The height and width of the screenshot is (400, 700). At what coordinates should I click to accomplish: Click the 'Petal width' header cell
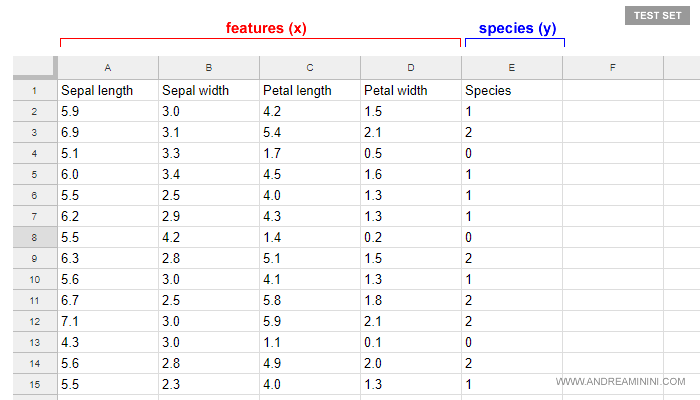396,90
